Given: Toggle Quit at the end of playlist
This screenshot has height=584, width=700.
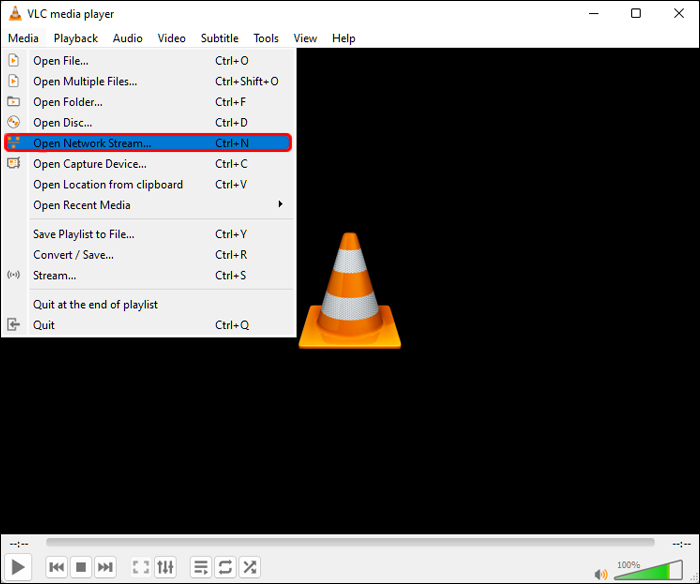Looking at the screenshot, I should [149, 304].
